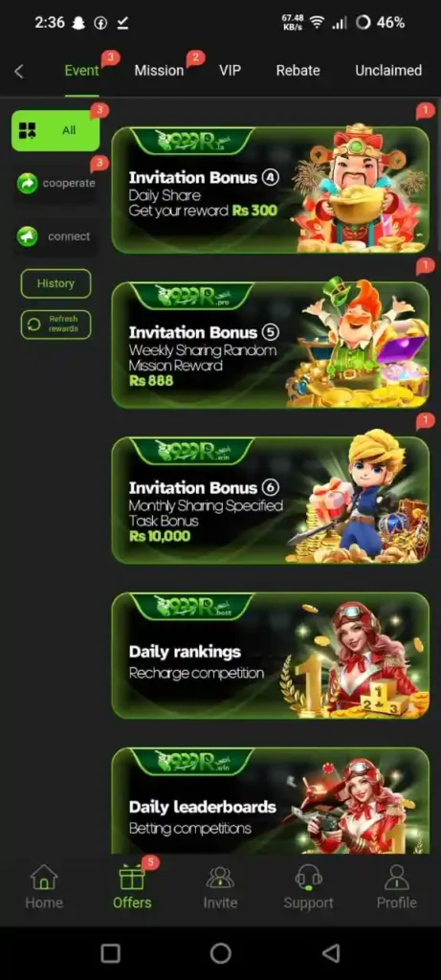The image size is (441, 980).
Task: Open the Profile person icon
Action: 396,877
